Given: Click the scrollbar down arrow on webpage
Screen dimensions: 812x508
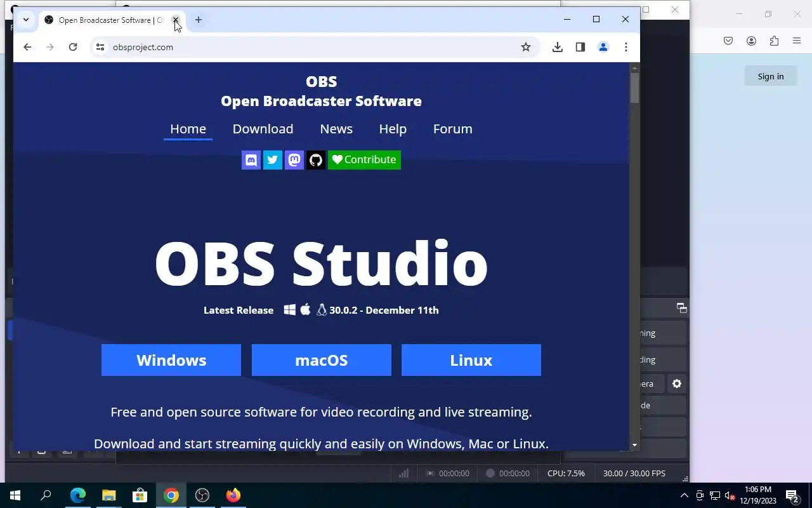Looking at the screenshot, I should tap(634, 445).
